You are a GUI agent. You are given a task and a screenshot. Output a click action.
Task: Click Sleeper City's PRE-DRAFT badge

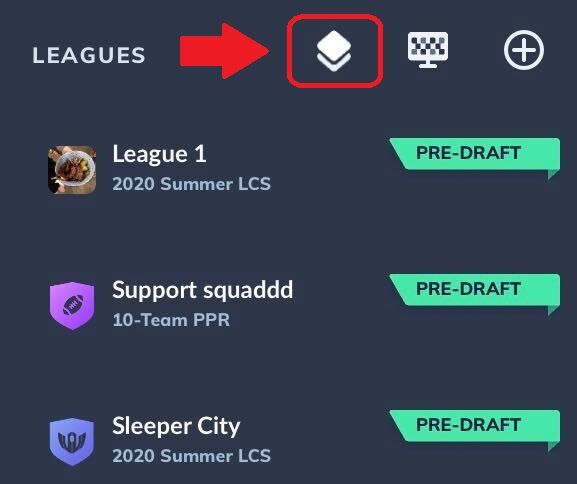coord(475,425)
